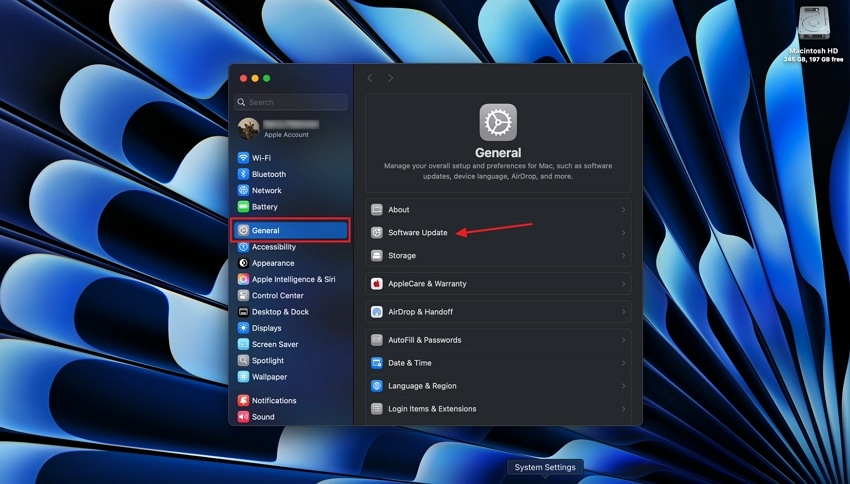The width and height of the screenshot is (850, 484).
Task: Click the Storage drive icon
Action: click(x=377, y=255)
